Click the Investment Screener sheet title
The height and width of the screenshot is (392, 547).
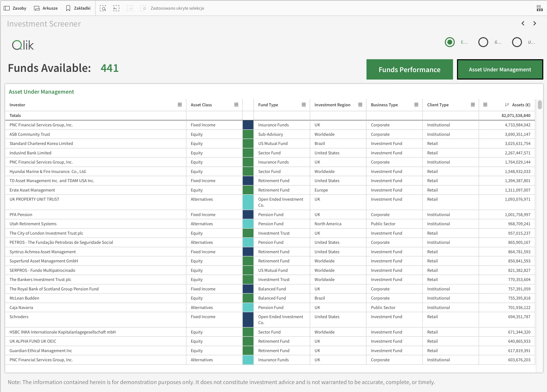(44, 24)
